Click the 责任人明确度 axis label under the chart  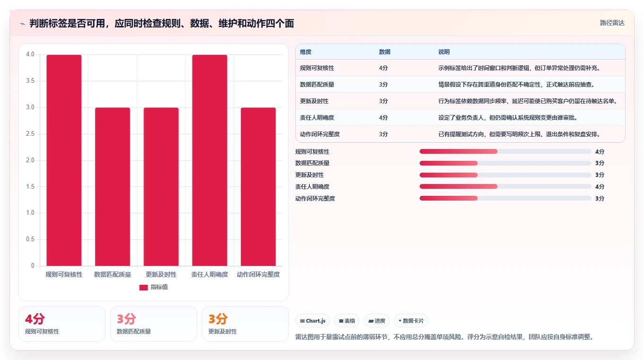click(210, 274)
